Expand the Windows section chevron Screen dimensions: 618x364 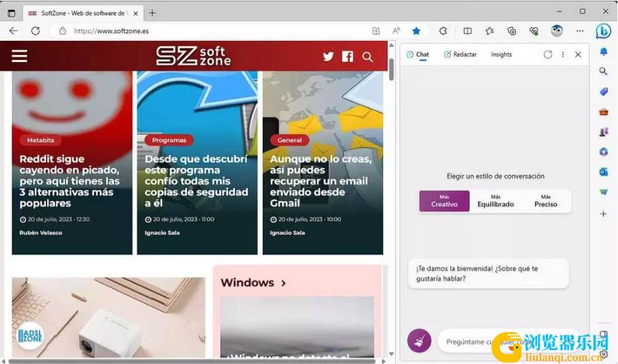tap(284, 283)
